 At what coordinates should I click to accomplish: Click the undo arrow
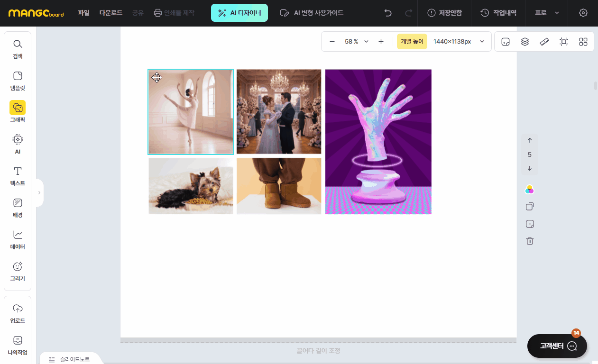click(x=388, y=13)
